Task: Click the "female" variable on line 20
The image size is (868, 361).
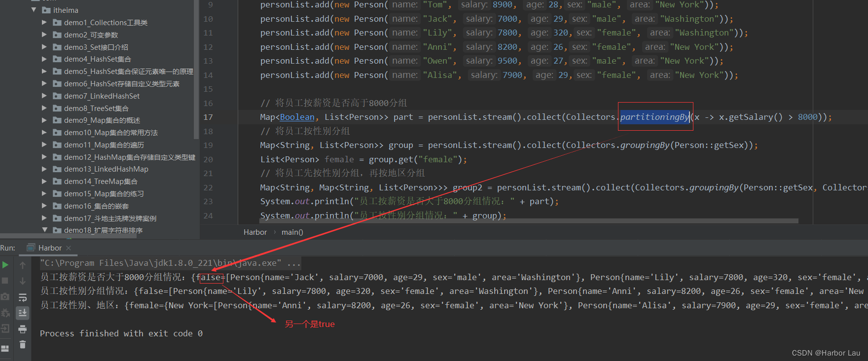Action: (x=339, y=159)
